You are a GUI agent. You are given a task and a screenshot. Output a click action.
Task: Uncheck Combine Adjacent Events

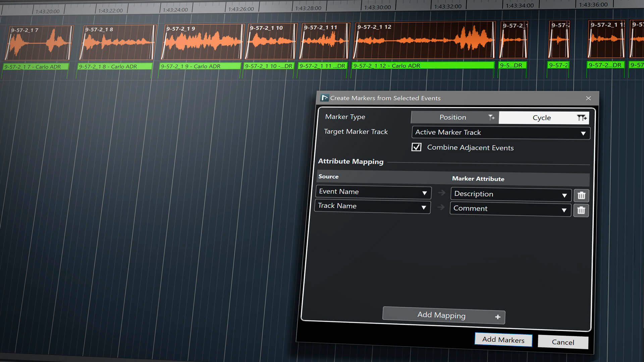416,147
